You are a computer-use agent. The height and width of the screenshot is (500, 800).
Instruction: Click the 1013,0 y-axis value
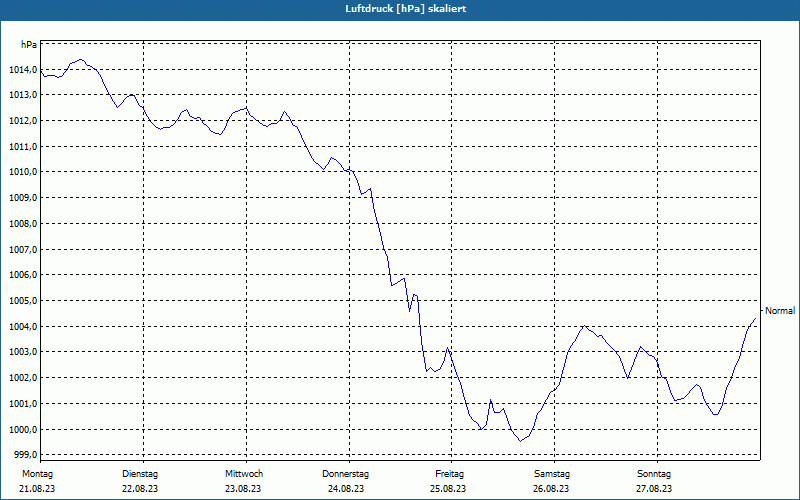click(23, 95)
